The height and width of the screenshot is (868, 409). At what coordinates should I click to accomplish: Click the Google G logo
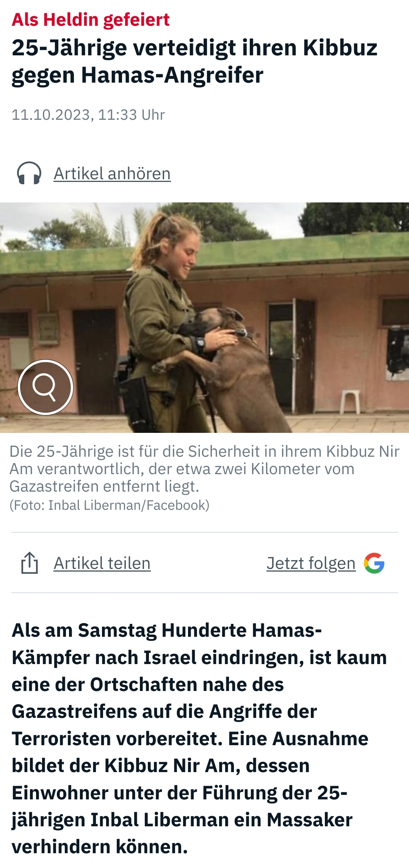(x=374, y=563)
